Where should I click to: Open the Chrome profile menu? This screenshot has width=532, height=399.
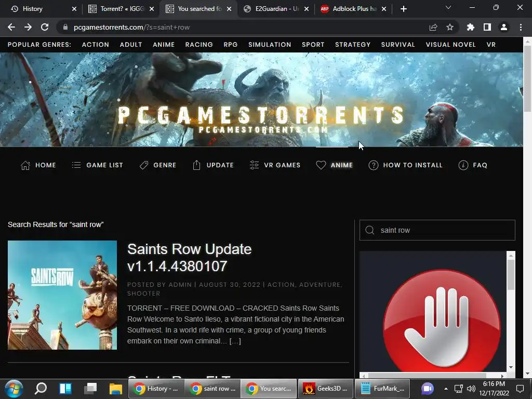point(504,27)
